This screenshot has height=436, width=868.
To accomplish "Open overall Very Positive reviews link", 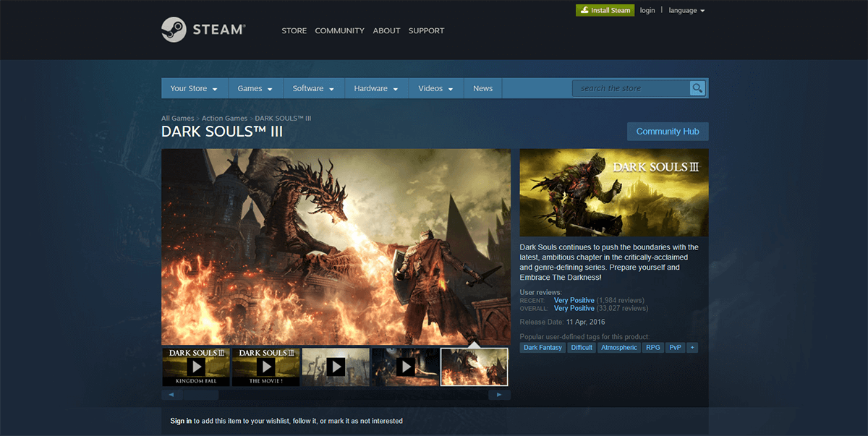I will pos(574,308).
